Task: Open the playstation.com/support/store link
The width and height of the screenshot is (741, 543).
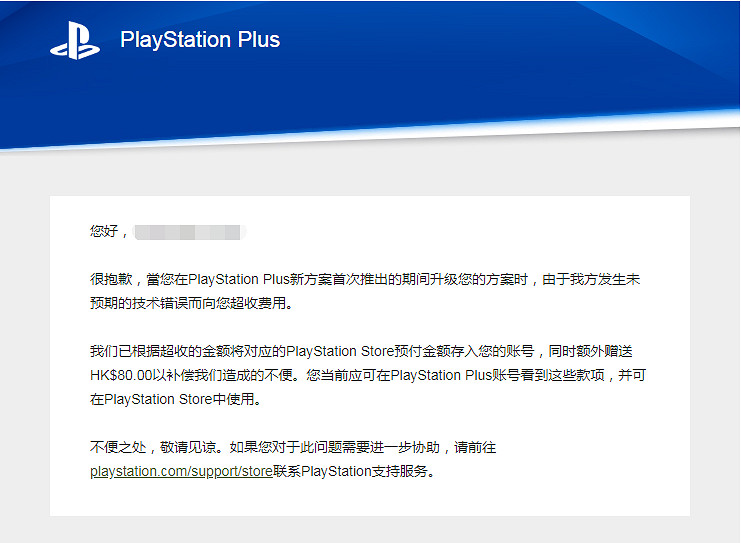Action: click(181, 471)
